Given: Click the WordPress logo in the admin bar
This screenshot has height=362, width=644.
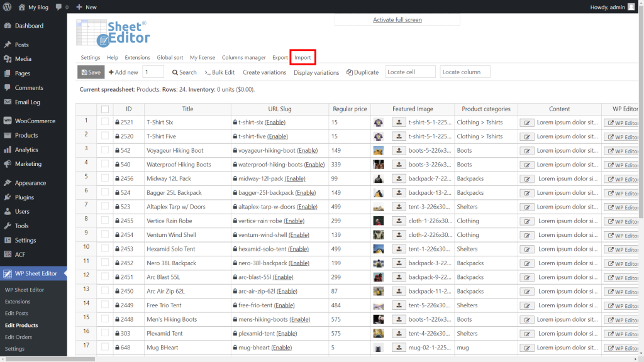Looking at the screenshot, I should point(8,6).
